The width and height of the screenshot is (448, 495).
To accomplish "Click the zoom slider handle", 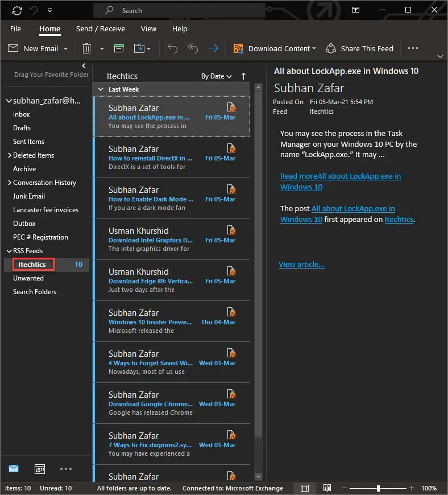I will [x=378, y=488].
